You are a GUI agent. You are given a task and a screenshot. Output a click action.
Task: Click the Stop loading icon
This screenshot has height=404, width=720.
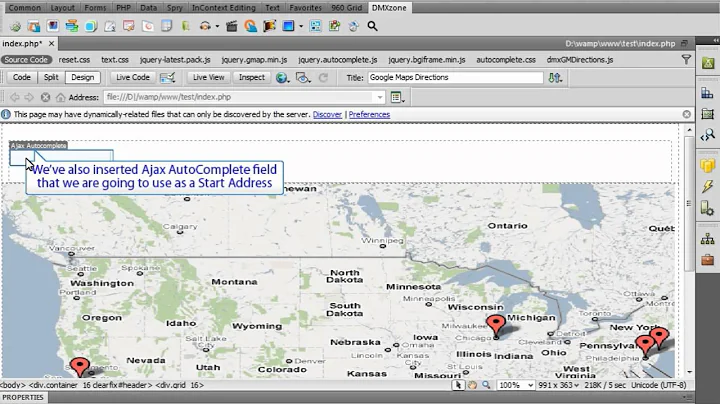point(45,97)
